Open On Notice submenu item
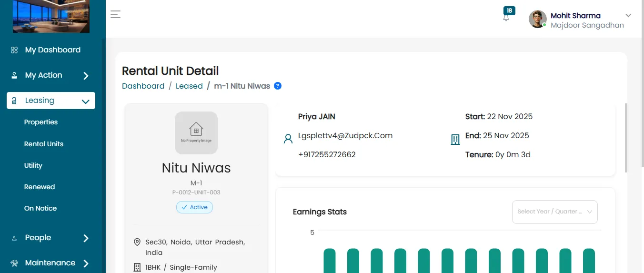 coord(40,208)
